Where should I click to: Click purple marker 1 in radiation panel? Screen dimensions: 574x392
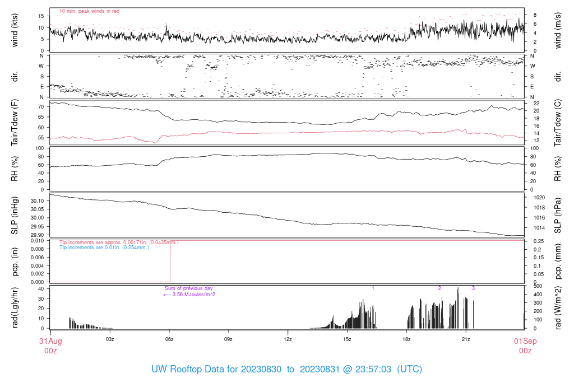[373, 288]
